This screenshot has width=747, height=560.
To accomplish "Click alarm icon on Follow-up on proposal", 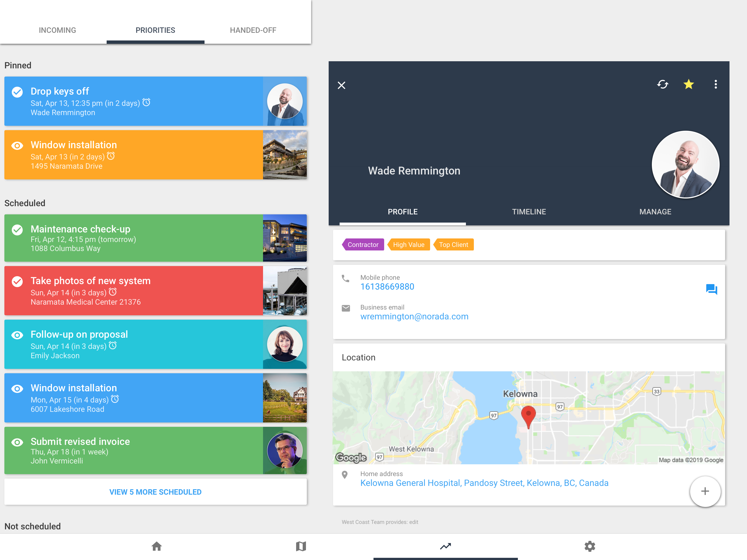I will tap(113, 346).
